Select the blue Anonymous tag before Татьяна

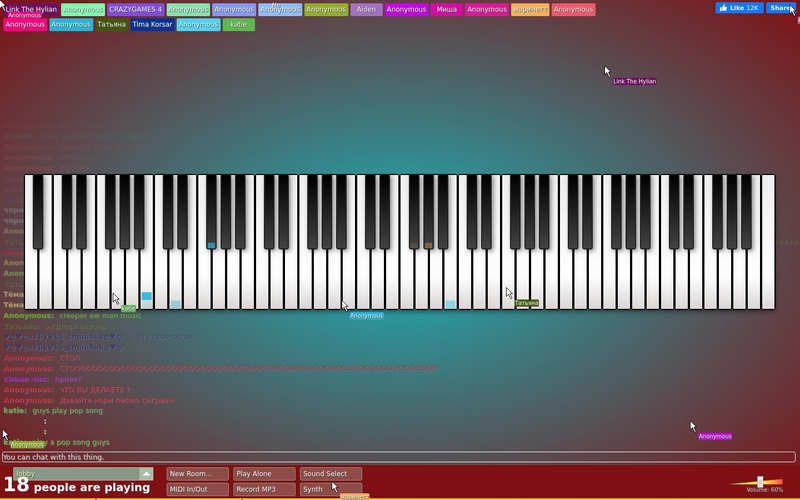pos(71,24)
